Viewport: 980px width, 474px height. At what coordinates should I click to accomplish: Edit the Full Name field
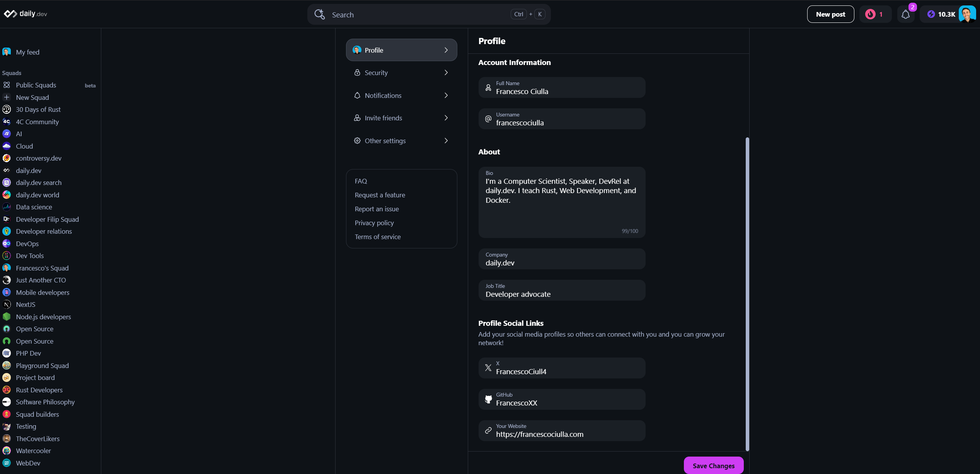tap(562, 88)
